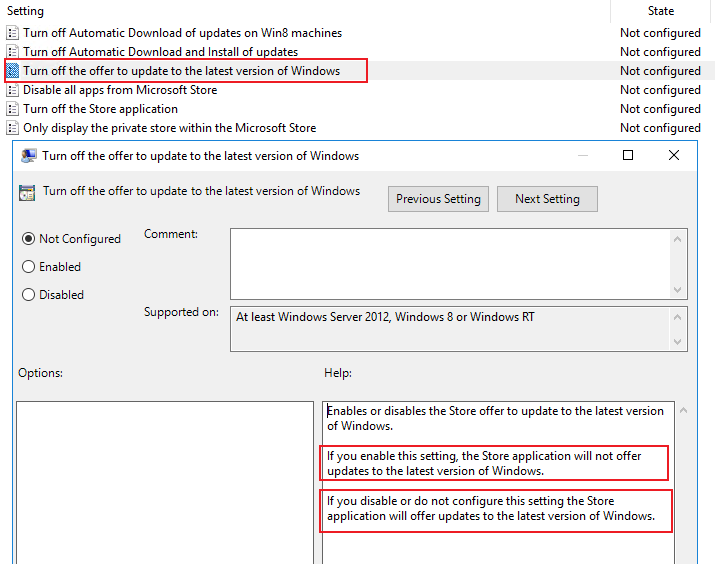Click icon of Turn off Automatic Download on Win8 machines
Screen dimensions: 715x564
[13, 33]
